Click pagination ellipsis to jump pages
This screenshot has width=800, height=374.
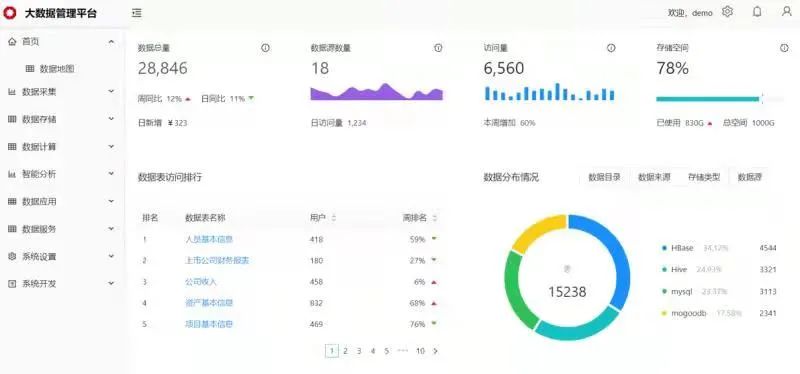coord(403,351)
